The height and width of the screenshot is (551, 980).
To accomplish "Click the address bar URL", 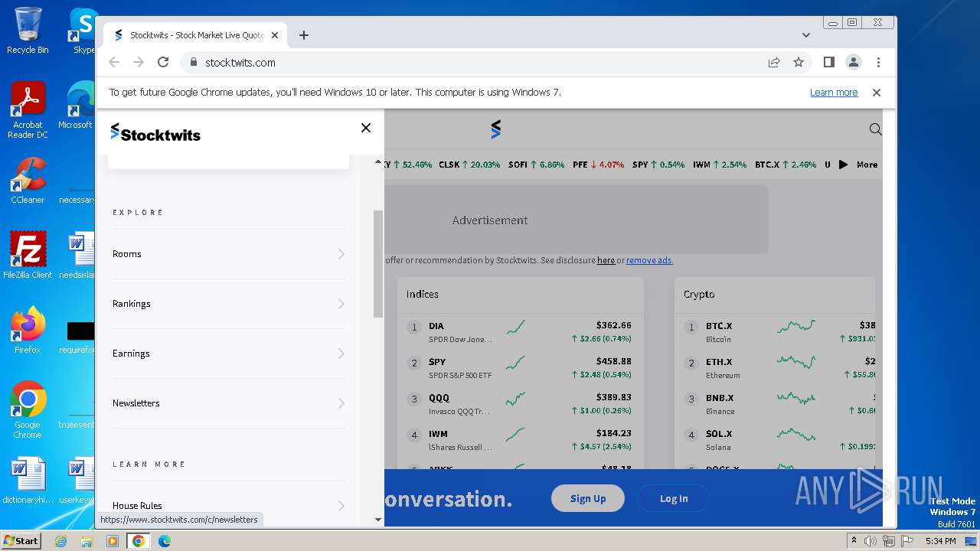I will coord(240,63).
